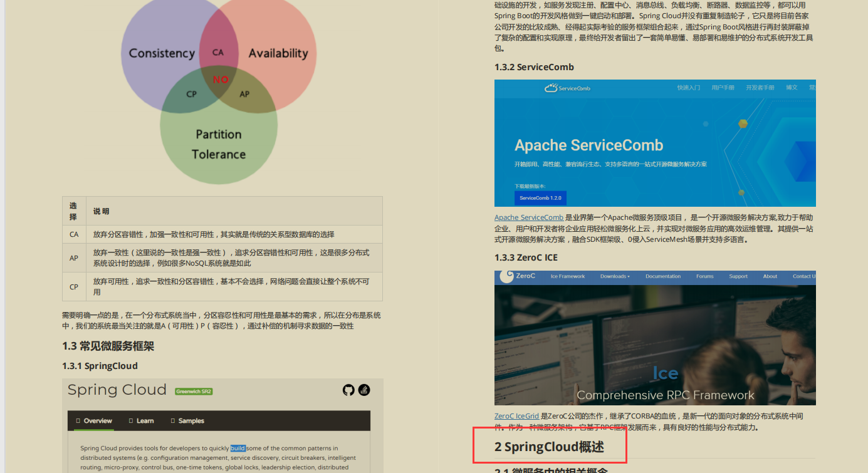The width and height of the screenshot is (868, 473).
Task: Click the CP cell in the table
Action: [74, 287]
